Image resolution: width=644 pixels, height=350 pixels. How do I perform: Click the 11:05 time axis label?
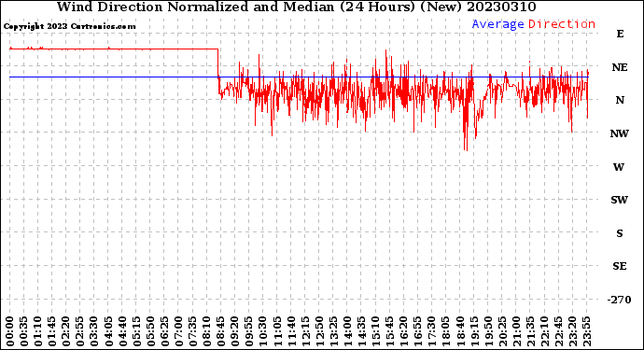(277, 331)
